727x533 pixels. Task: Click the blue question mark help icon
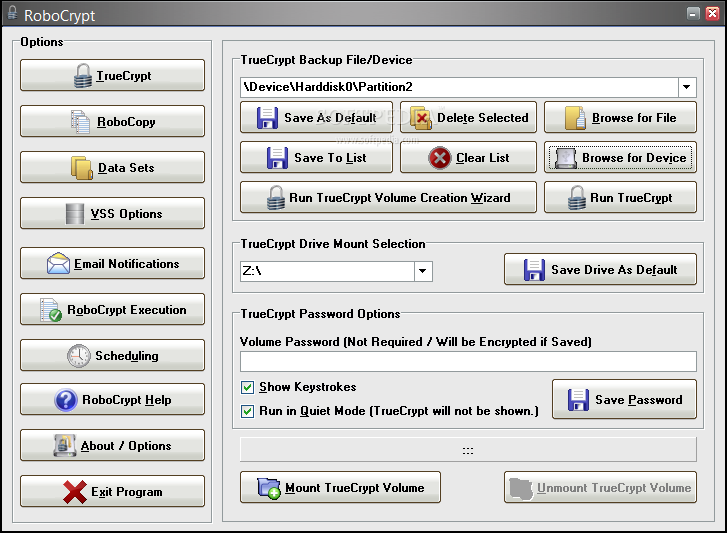[x=66, y=400]
